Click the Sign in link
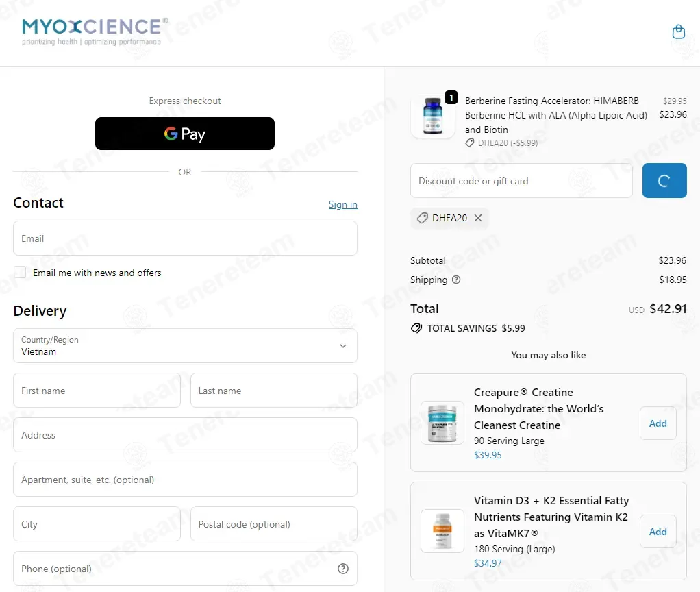 click(x=343, y=204)
